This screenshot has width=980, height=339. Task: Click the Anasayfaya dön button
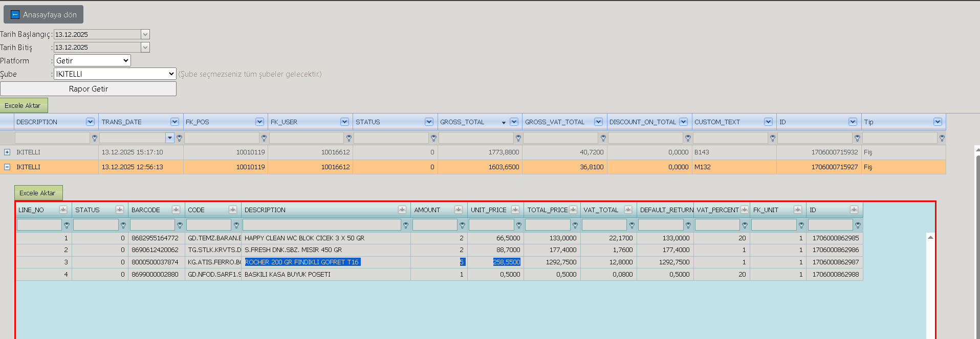point(43,14)
